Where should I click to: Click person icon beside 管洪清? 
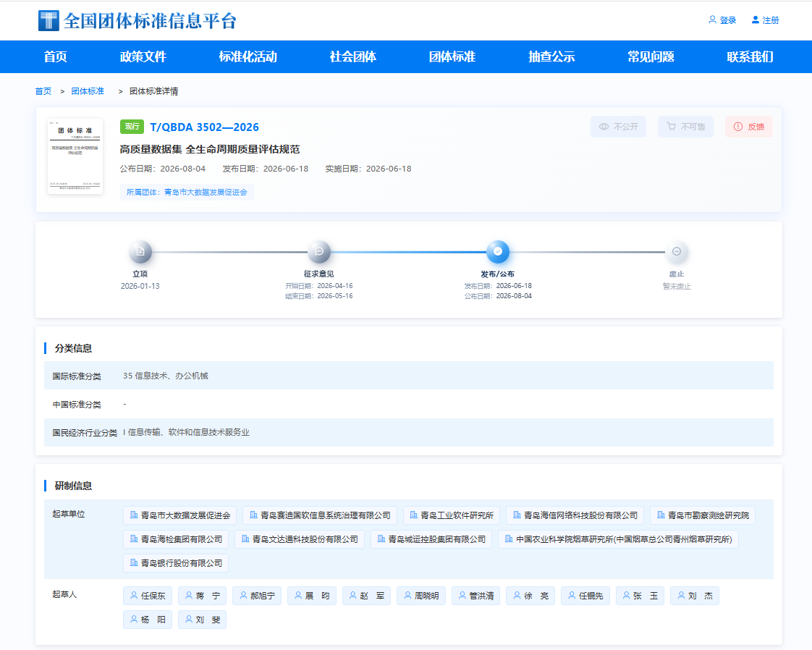tap(462, 596)
